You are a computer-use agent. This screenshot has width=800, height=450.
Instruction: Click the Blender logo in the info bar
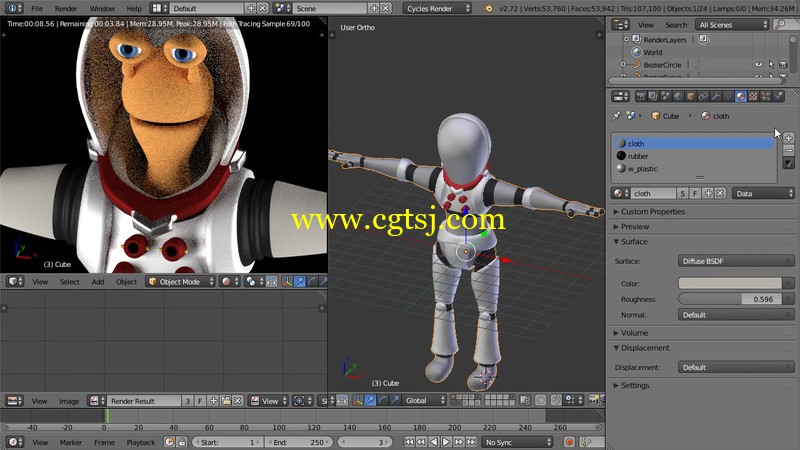point(488,9)
